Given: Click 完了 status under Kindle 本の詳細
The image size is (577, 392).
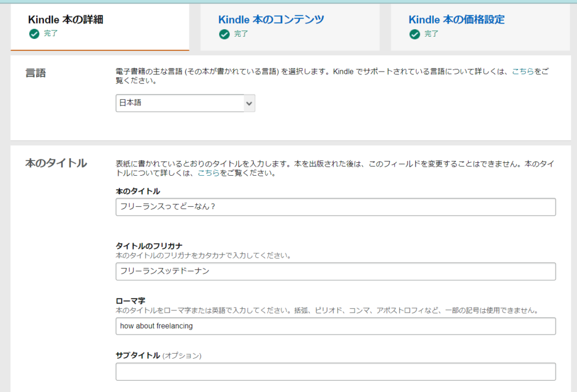Looking at the screenshot, I should coord(51,33).
